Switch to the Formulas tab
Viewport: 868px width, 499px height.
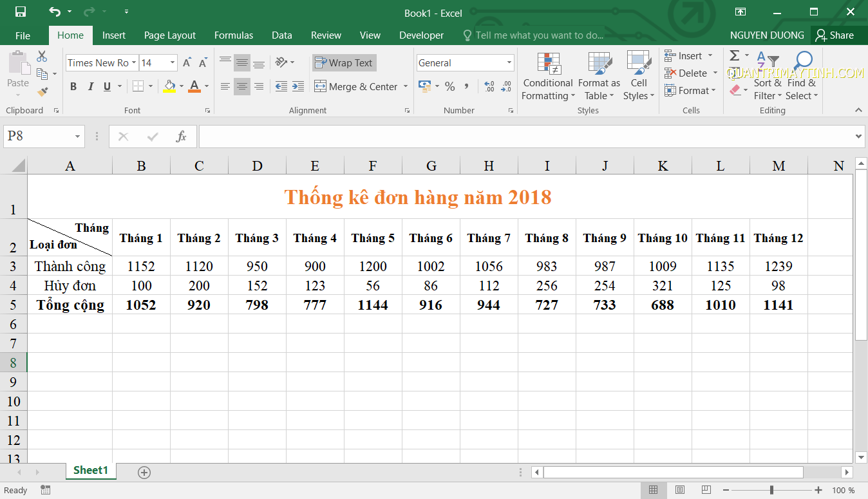234,35
